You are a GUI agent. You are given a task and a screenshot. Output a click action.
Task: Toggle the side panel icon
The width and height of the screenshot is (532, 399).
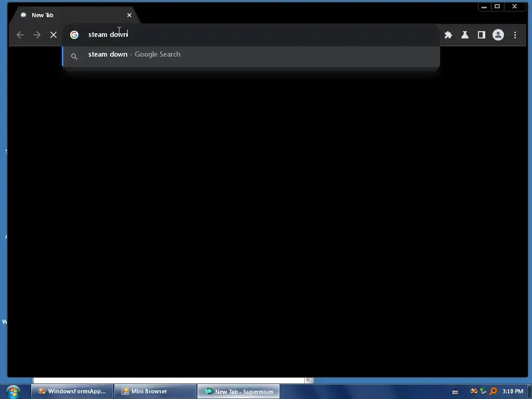pyautogui.click(x=482, y=35)
